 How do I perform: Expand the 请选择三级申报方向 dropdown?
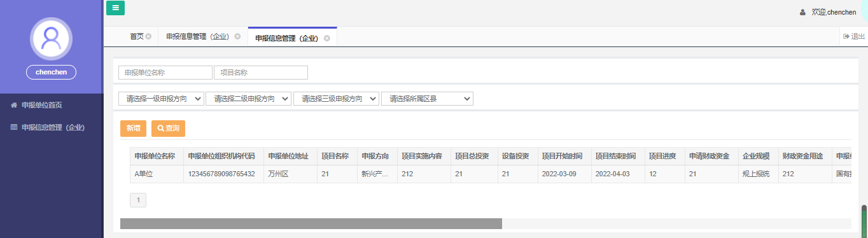click(x=336, y=99)
